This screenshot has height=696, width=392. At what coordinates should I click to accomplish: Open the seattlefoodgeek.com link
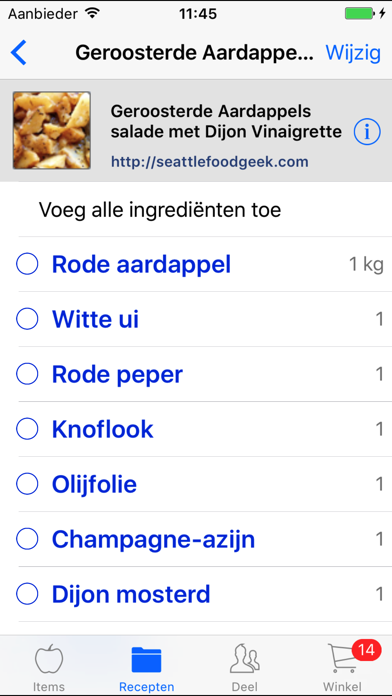[x=210, y=162]
